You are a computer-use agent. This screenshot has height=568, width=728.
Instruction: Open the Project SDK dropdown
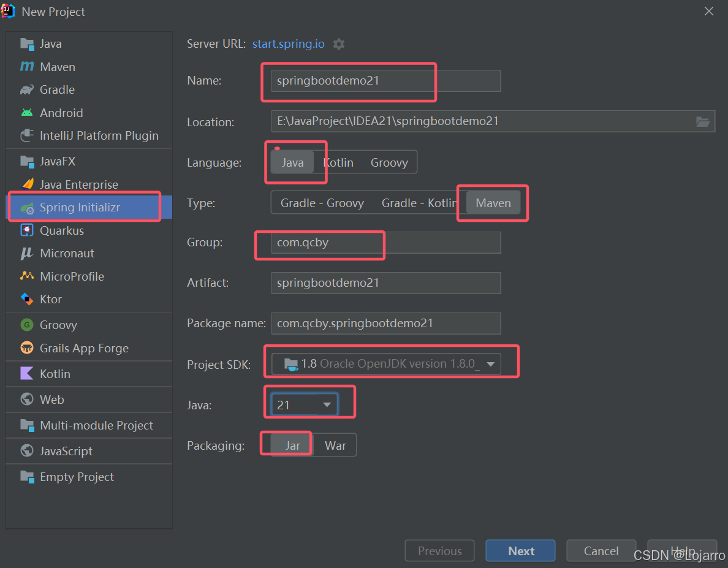[x=386, y=364]
